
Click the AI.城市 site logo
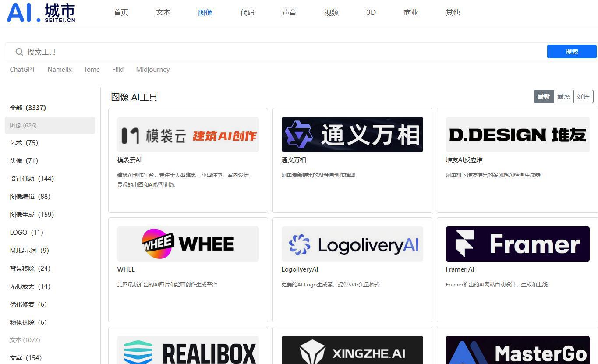[x=41, y=13]
